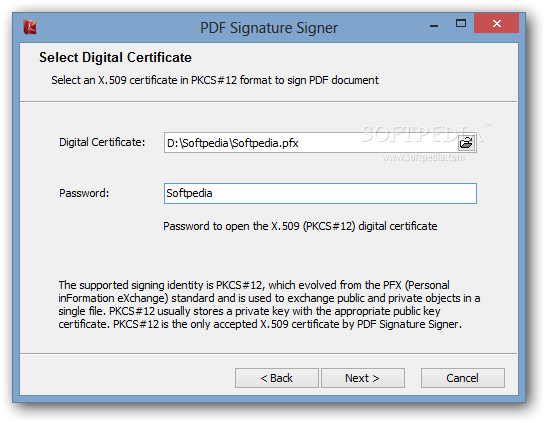Click the PKCS#12 signing identity explanation paragraph
Screen dimensions: 546x423
(269, 305)
